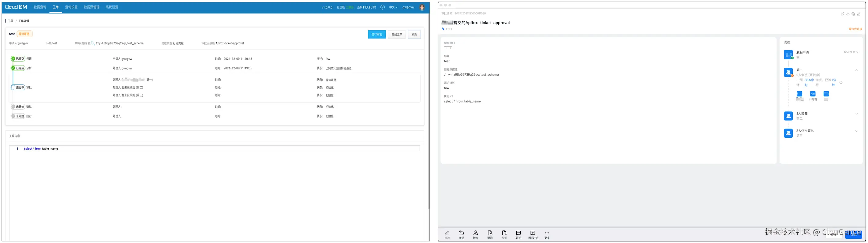Image resolution: width=868 pixels, height=243 pixels.
Task: Click the 不吃糖 approver avatar
Action: (x=813, y=94)
